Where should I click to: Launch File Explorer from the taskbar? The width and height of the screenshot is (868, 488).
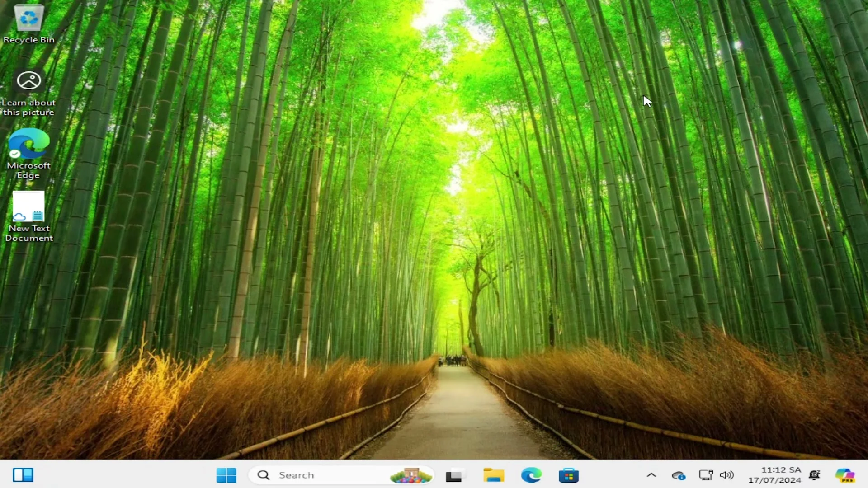(x=493, y=475)
